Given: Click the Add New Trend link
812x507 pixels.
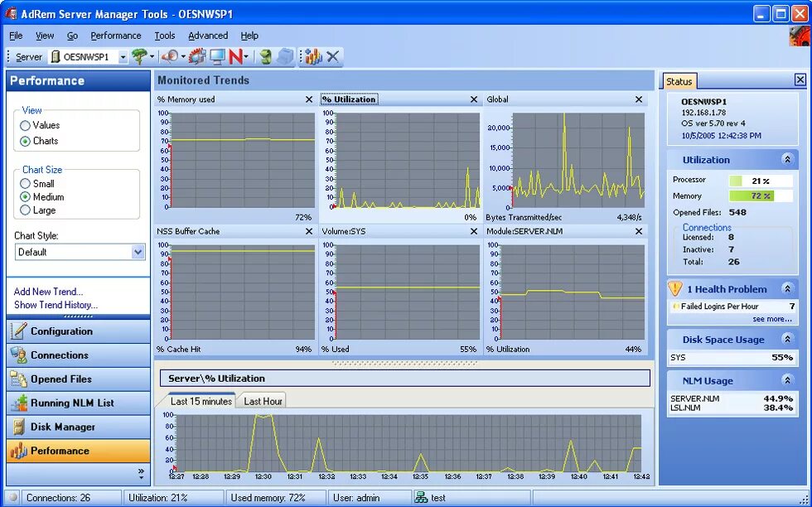Looking at the screenshot, I should 48,292.
